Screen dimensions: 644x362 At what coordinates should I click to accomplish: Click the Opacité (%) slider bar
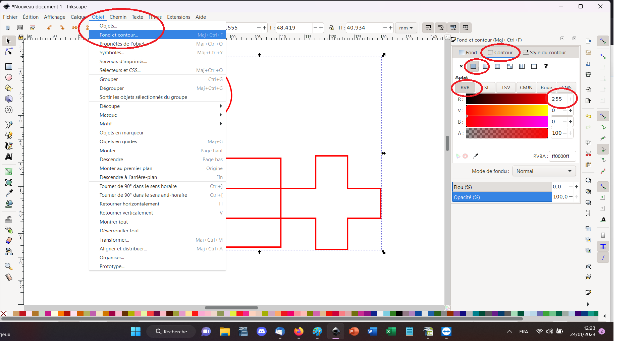tap(502, 197)
